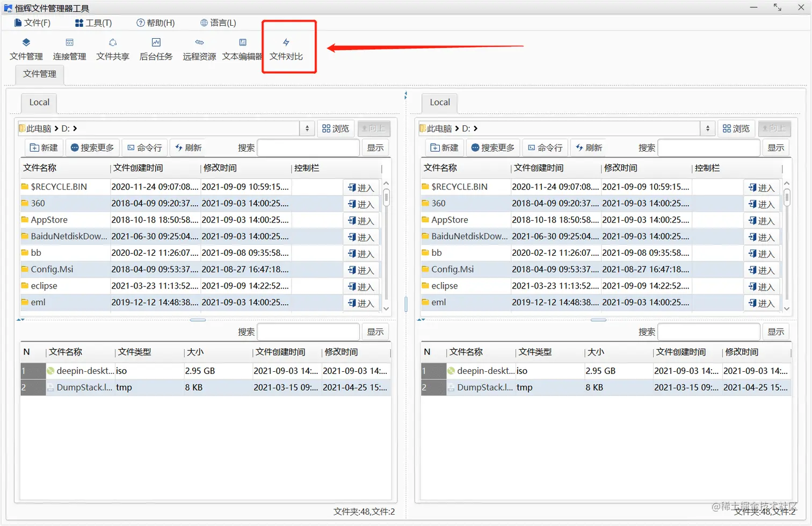Click 进入 for eclipse in left pane

click(x=361, y=287)
